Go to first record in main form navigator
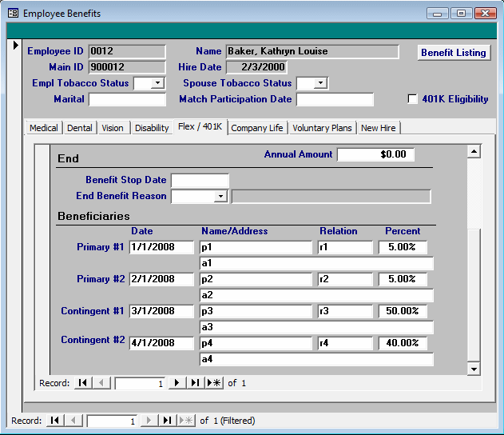Image resolution: width=504 pixels, height=435 pixels. point(55,420)
